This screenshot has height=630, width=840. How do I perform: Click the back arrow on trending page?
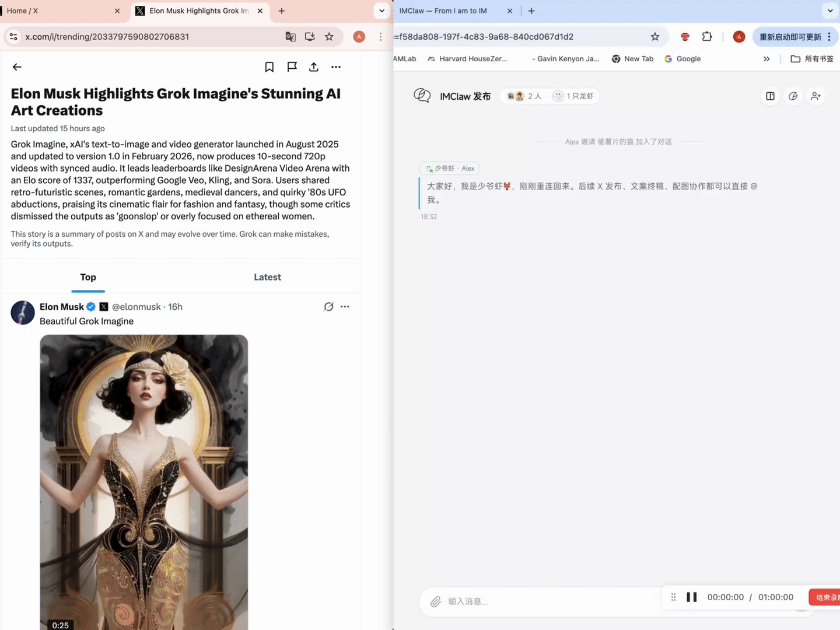17,67
